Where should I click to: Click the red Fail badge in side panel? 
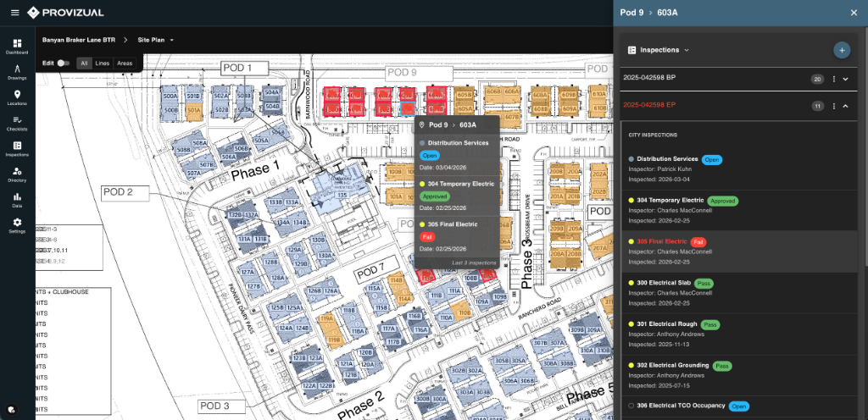698,242
